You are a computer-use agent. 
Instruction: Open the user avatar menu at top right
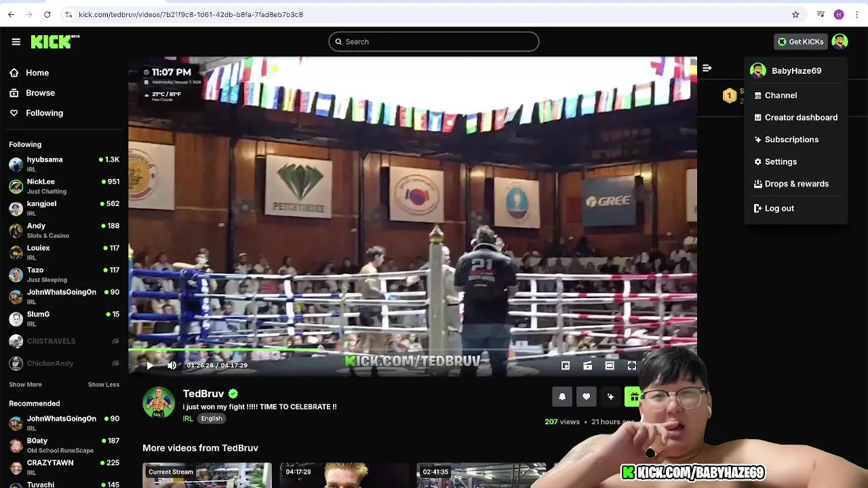point(840,41)
